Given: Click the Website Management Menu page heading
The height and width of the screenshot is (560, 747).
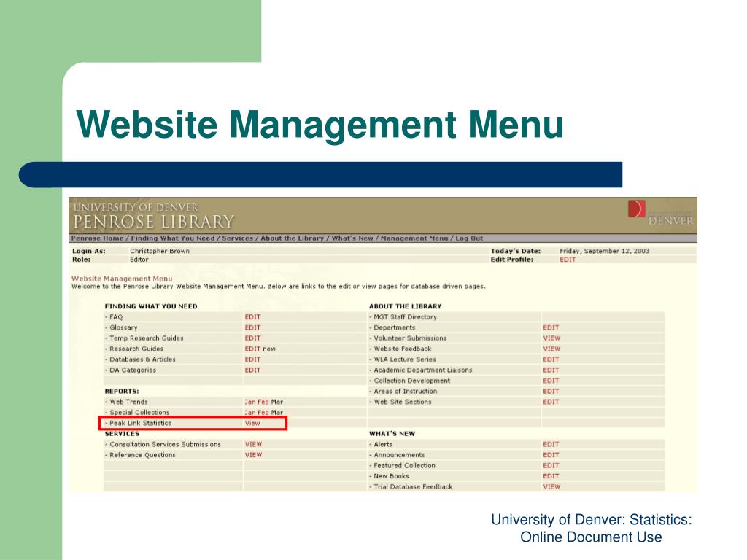Looking at the screenshot, I should point(122,279).
